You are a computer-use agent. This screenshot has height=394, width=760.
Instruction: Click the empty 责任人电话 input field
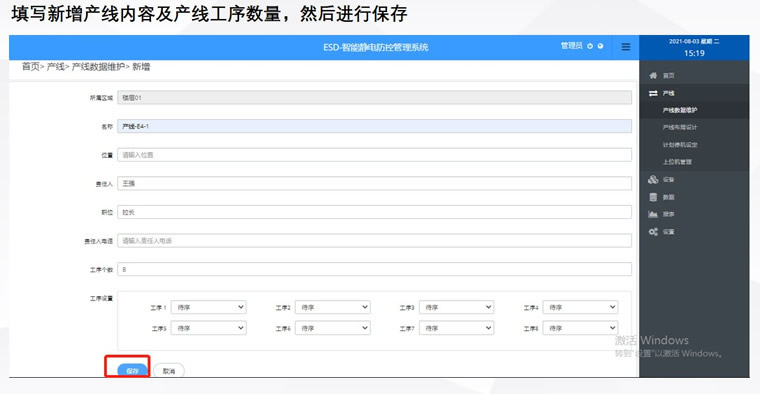(374, 240)
